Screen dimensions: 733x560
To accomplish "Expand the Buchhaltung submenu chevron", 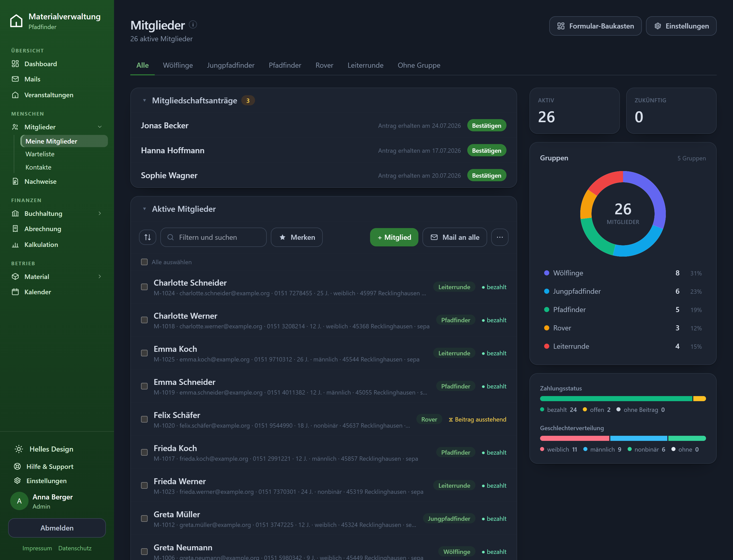I will point(100,213).
